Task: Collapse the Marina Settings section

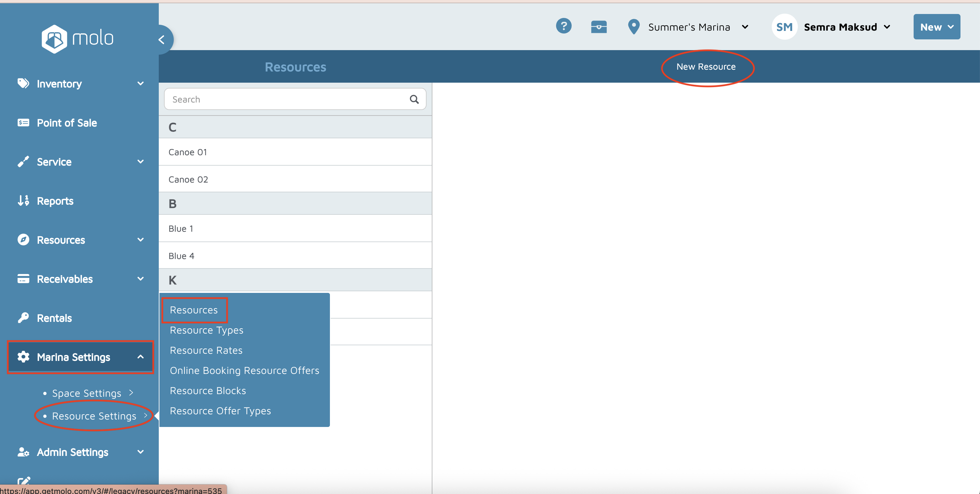Action: point(140,357)
